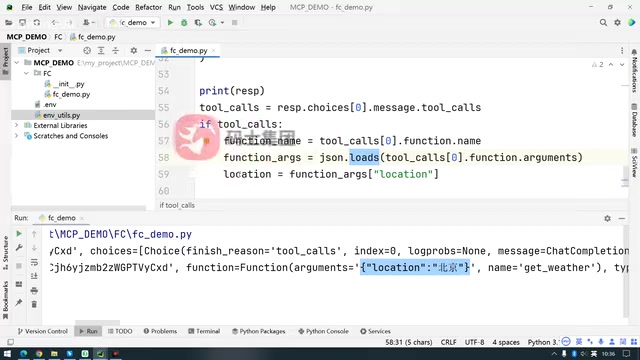The width and height of the screenshot is (640, 360).
Task: Run fc_demo with green play button
Action: click(170, 22)
